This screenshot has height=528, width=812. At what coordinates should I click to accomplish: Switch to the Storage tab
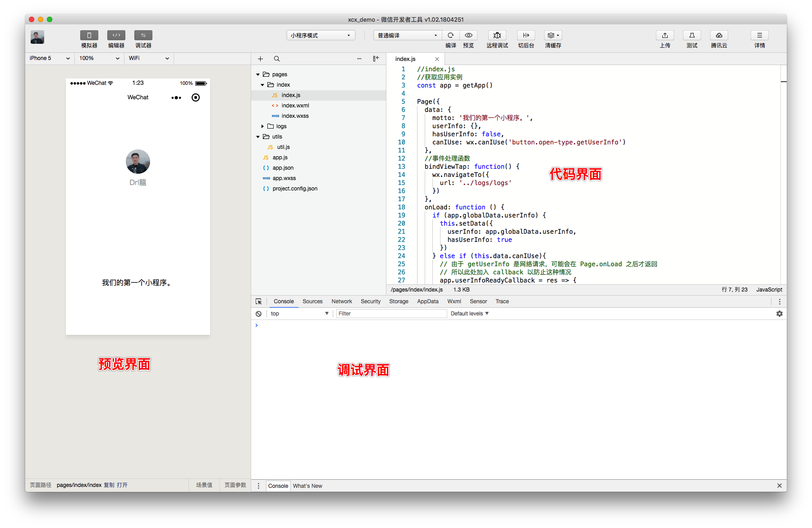(399, 301)
